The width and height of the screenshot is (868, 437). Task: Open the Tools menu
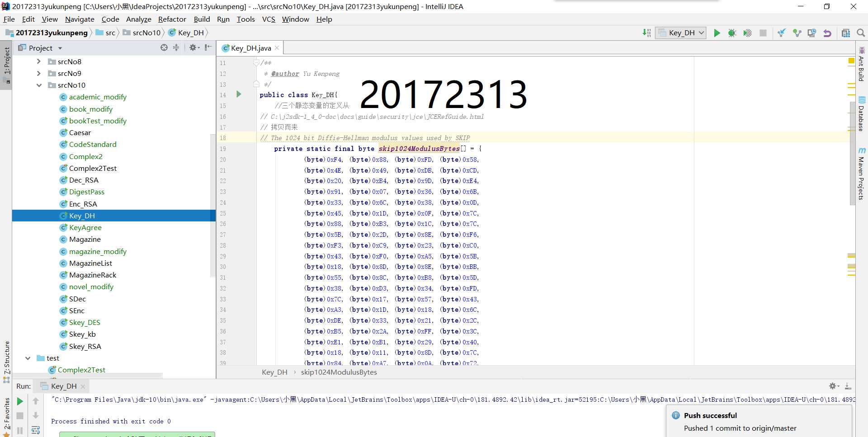245,19
